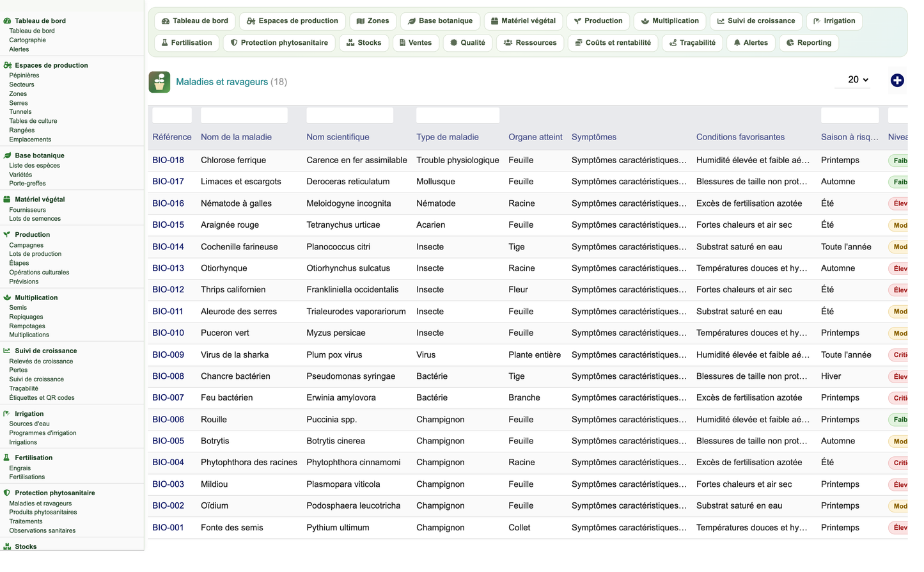Click the Nom de la maladie filter field

pyautogui.click(x=244, y=115)
